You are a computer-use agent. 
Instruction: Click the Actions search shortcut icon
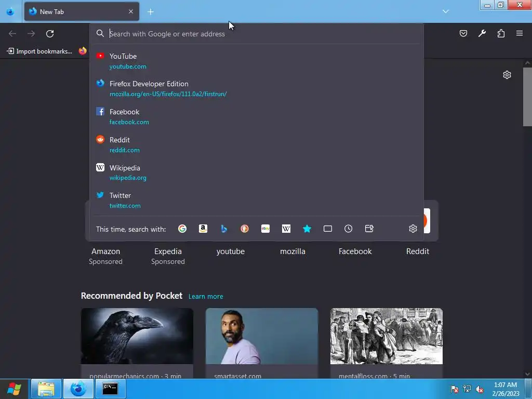(x=369, y=229)
